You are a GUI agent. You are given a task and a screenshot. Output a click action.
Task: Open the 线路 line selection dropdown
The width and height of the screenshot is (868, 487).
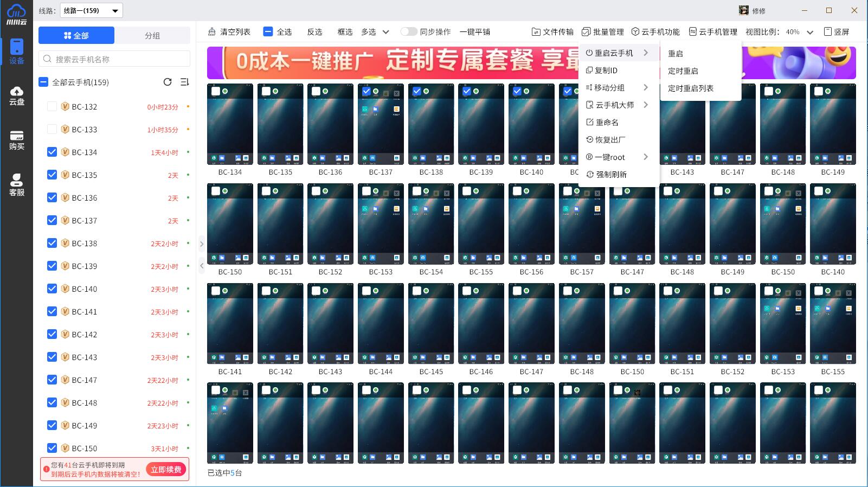click(91, 11)
